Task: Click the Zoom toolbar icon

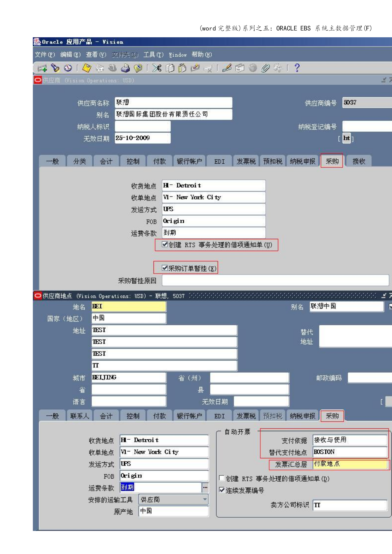Action: point(240,68)
